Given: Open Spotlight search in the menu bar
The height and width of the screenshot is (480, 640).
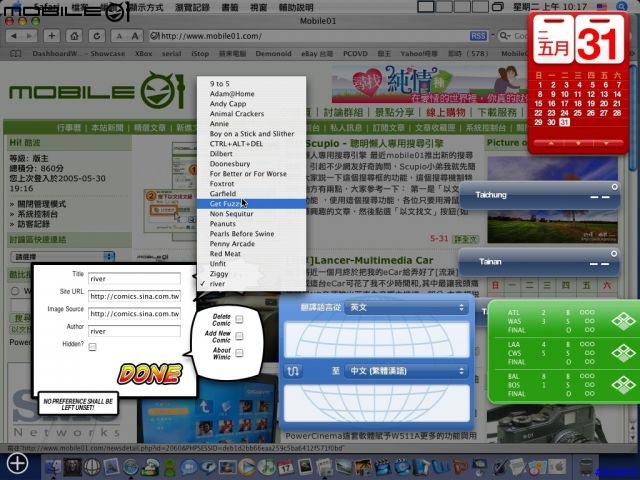Looking at the screenshot, I should click(621, 7).
